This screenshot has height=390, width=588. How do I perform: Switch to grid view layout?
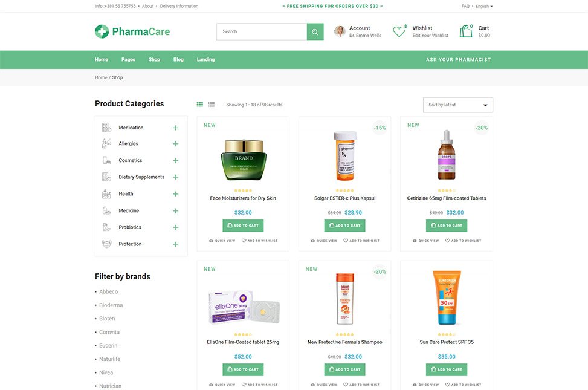point(200,105)
